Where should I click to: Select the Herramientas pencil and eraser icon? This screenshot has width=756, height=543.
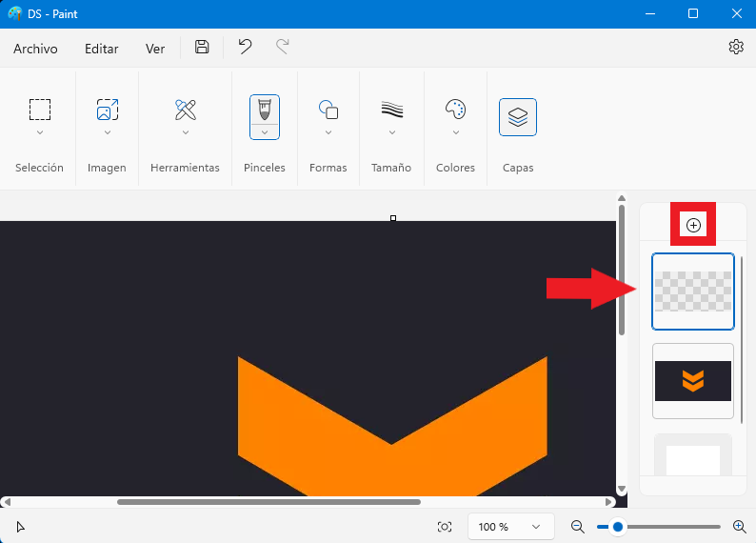(186, 110)
